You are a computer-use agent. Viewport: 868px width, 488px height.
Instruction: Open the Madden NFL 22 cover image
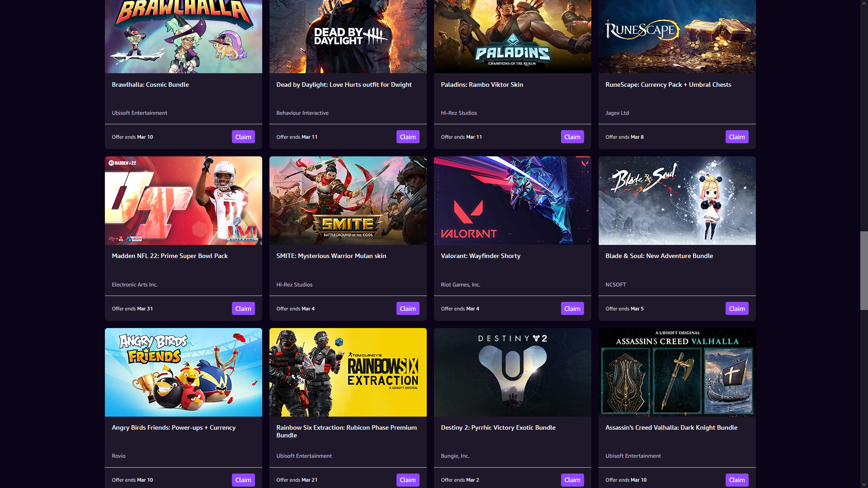[x=184, y=201]
